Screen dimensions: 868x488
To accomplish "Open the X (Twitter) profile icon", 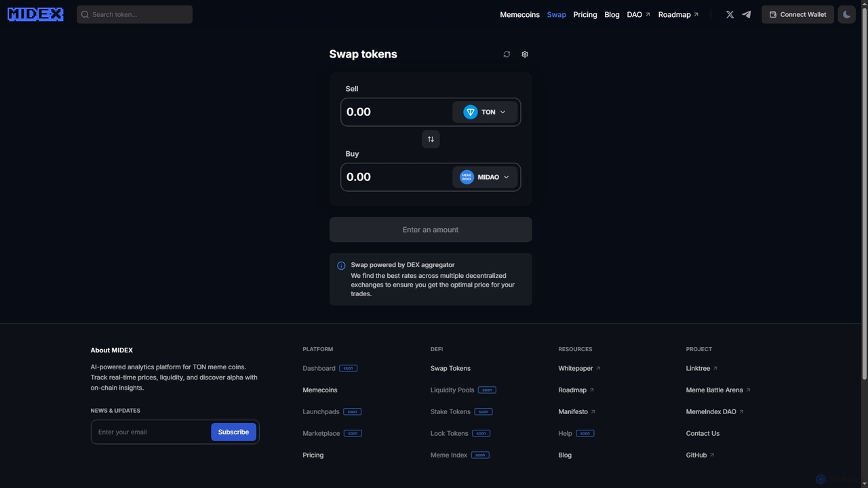I will point(730,14).
